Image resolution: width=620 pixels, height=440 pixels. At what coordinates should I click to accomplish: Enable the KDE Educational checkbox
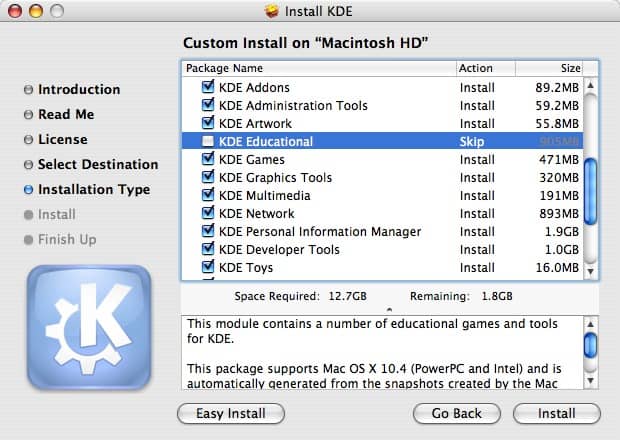click(208, 142)
